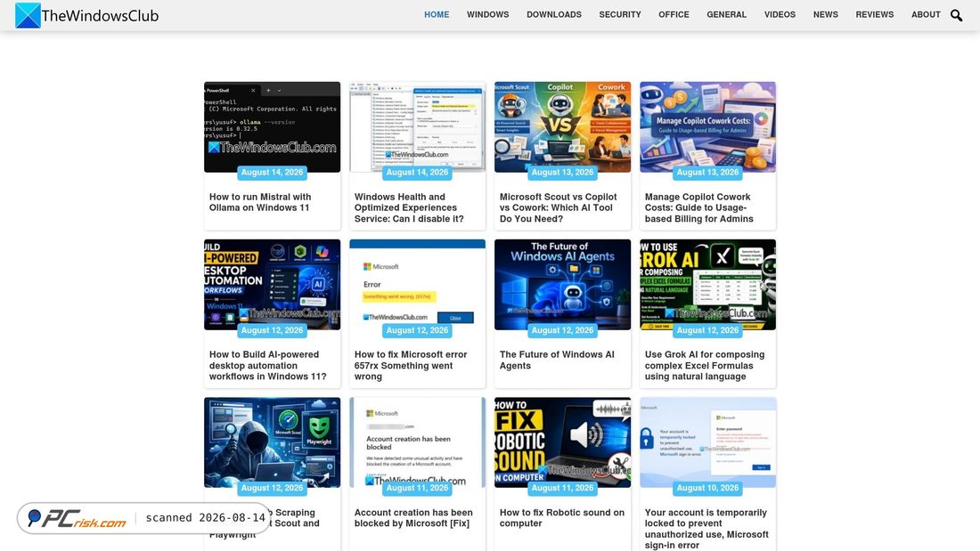Image resolution: width=980 pixels, height=551 pixels.
Task: Open the Scout vs Copilot vs Cowork thumbnail
Action: (x=562, y=126)
